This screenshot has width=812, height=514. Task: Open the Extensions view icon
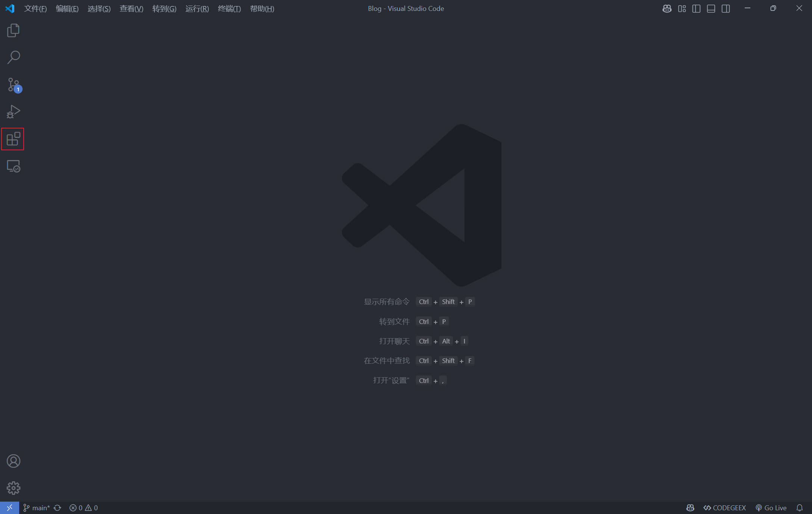point(13,139)
